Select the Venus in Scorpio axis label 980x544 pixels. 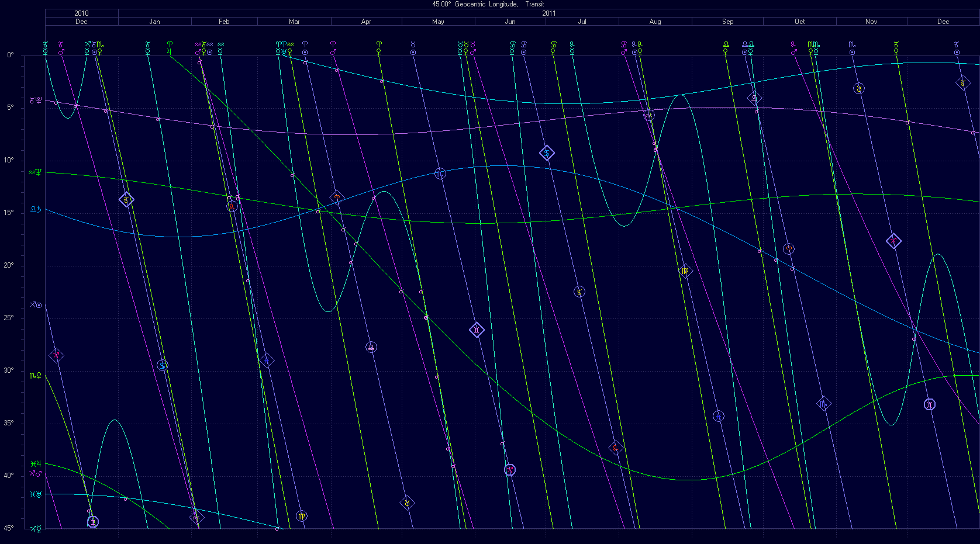click(36, 375)
